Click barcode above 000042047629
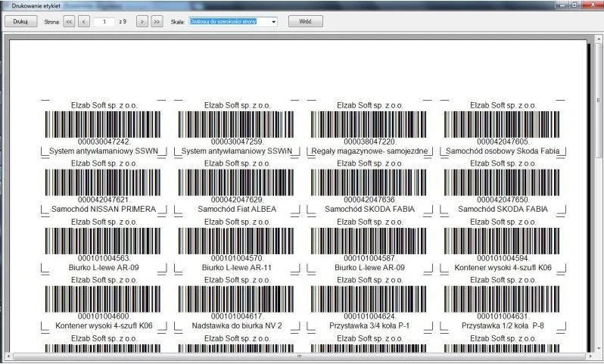604x364 pixels. (x=235, y=182)
